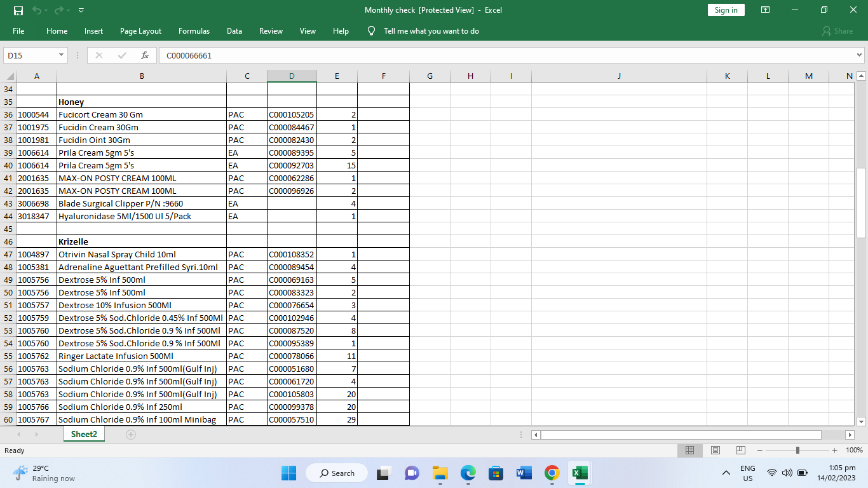Open Google Chrome from taskbar
This screenshot has width=868, height=488.
[552, 473]
